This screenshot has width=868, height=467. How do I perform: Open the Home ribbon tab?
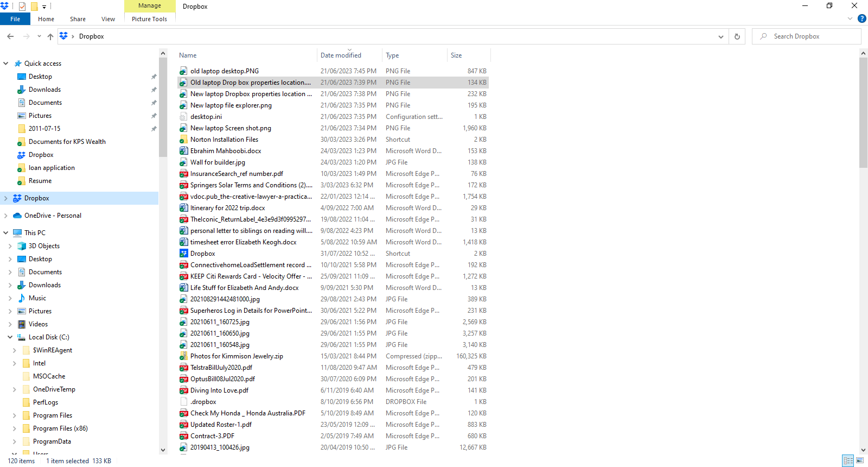click(46, 19)
